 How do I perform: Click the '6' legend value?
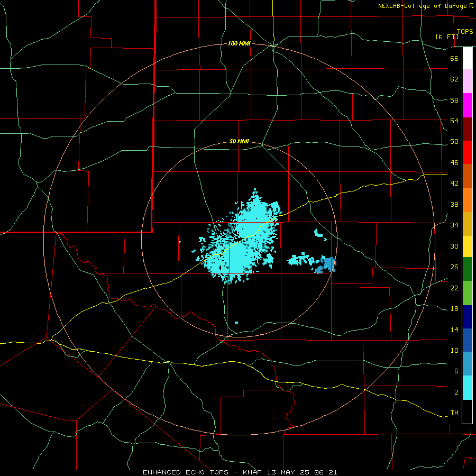(456, 371)
